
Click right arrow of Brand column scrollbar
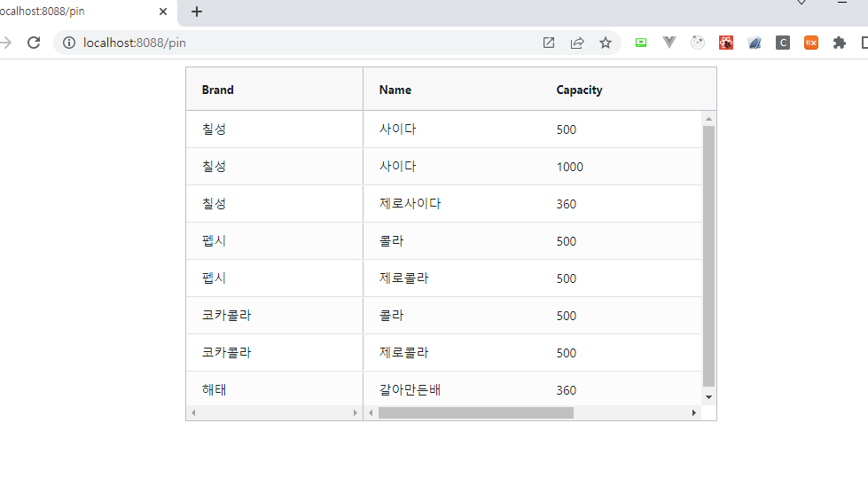tap(356, 412)
